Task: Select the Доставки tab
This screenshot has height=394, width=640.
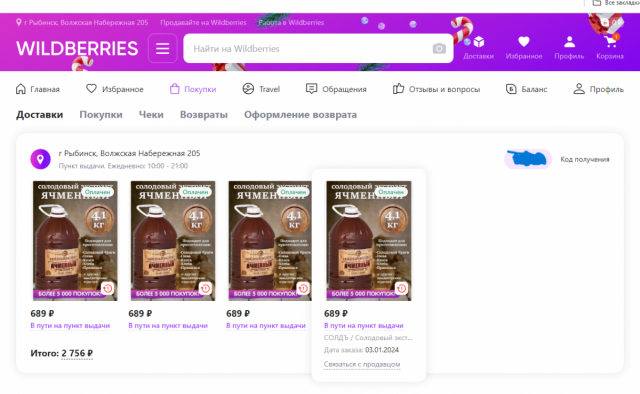Action: [40, 115]
